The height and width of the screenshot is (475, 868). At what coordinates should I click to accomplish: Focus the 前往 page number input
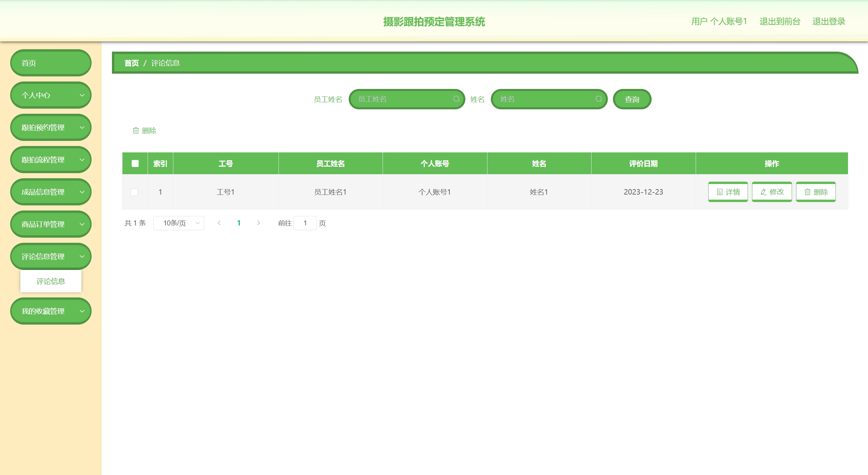click(x=305, y=223)
